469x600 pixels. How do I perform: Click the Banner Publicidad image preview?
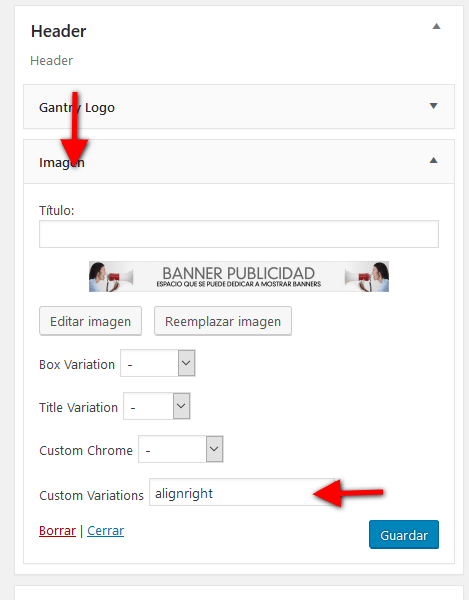point(239,276)
